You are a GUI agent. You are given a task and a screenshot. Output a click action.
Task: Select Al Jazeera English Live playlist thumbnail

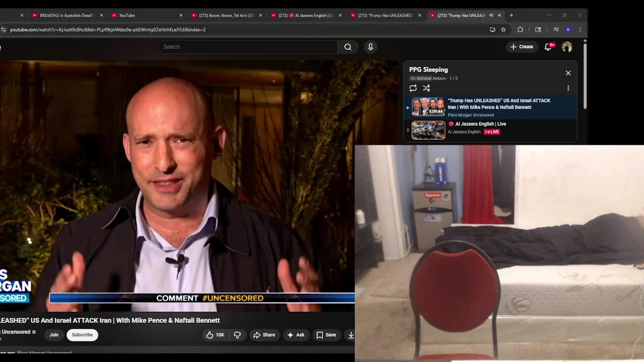[428, 130]
